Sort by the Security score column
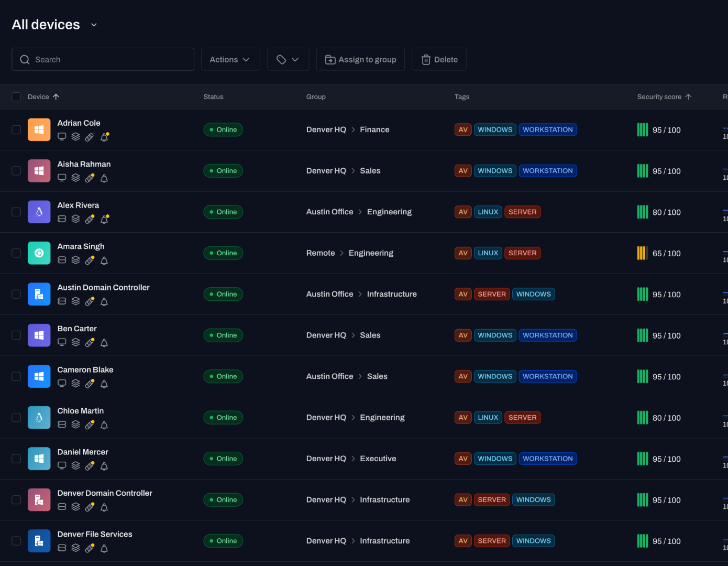 664,97
